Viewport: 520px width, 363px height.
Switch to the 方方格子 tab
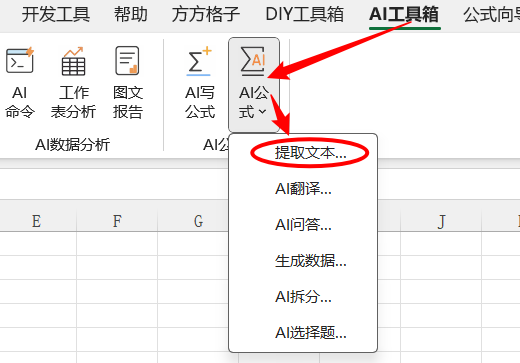[x=206, y=15]
